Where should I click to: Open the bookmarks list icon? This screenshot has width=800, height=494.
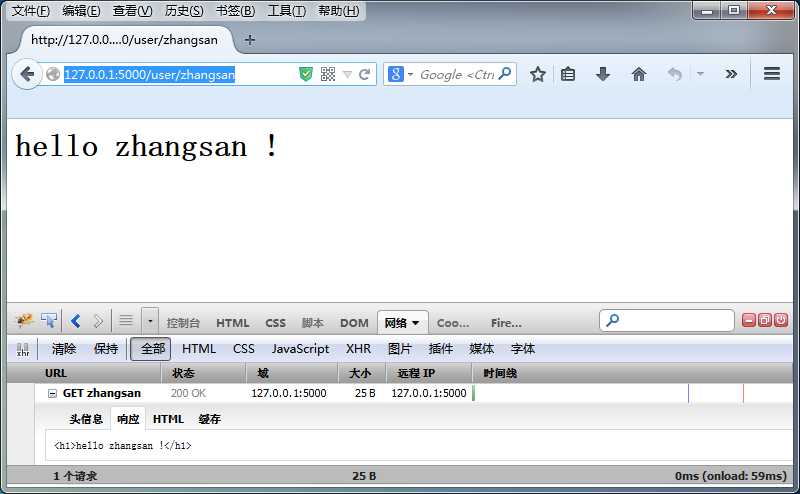[568, 75]
